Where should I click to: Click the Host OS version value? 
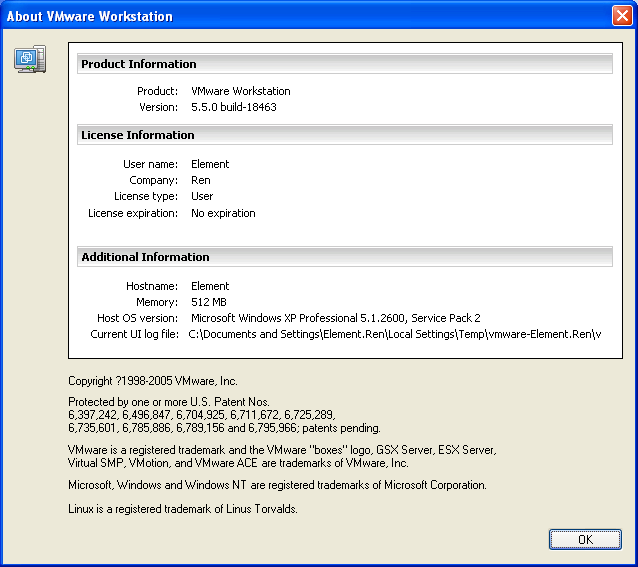point(336,318)
